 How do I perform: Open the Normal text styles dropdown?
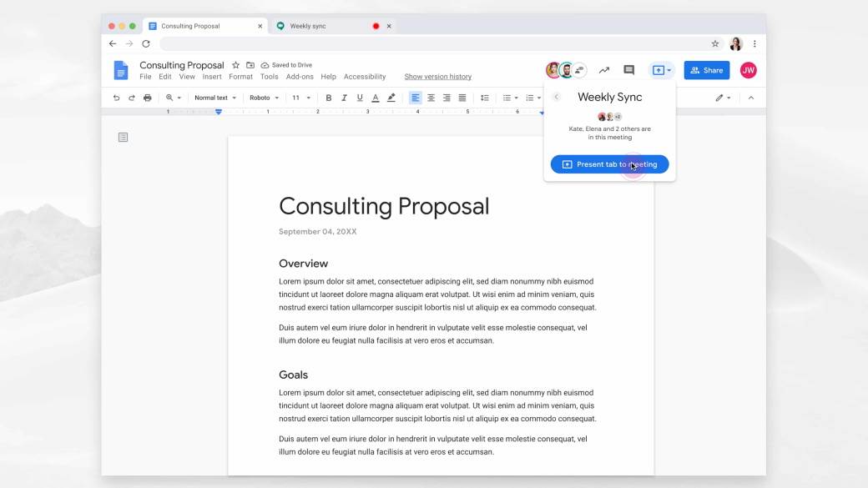click(214, 98)
